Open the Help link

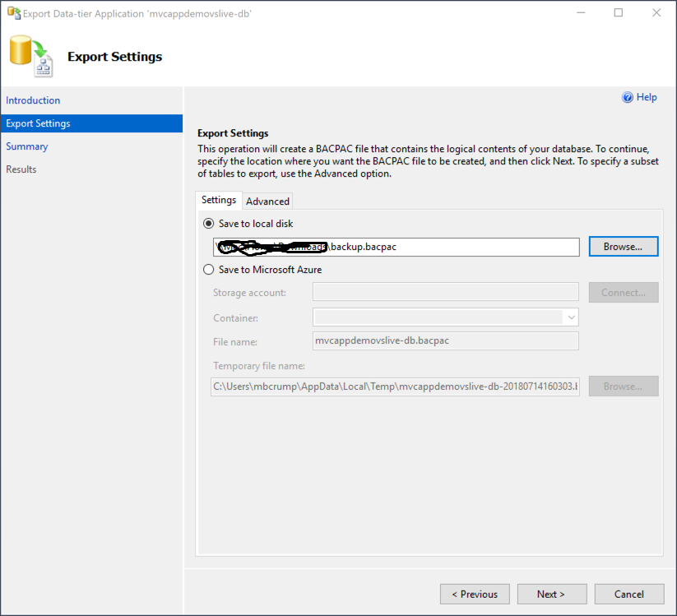coord(645,97)
